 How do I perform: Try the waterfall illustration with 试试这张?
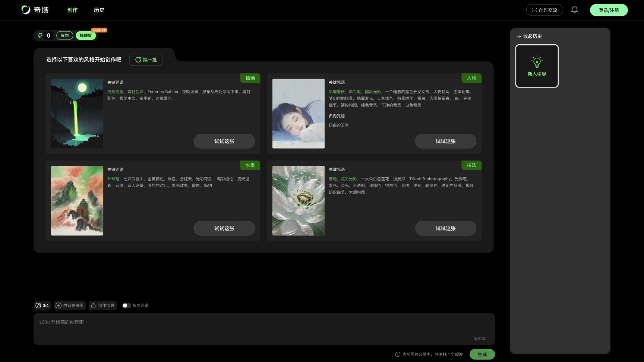point(224,141)
